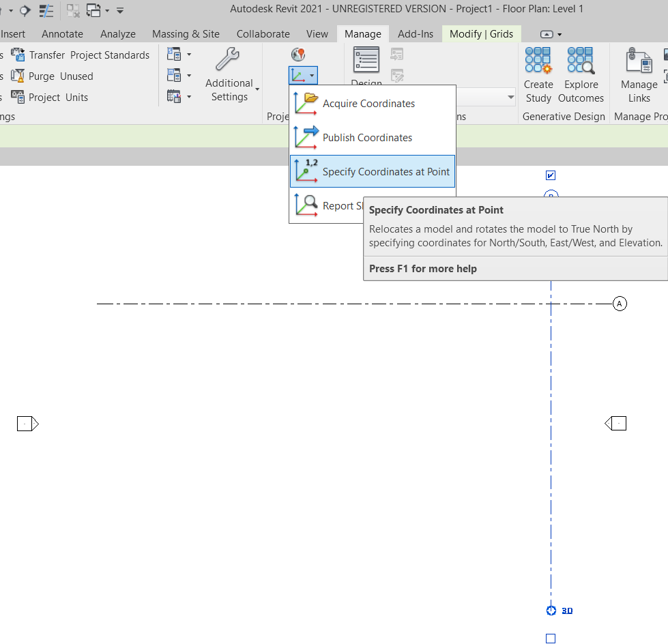This screenshot has width=668, height=644.
Task: Click Create Study in Generative Design
Action: [x=538, y=75]
